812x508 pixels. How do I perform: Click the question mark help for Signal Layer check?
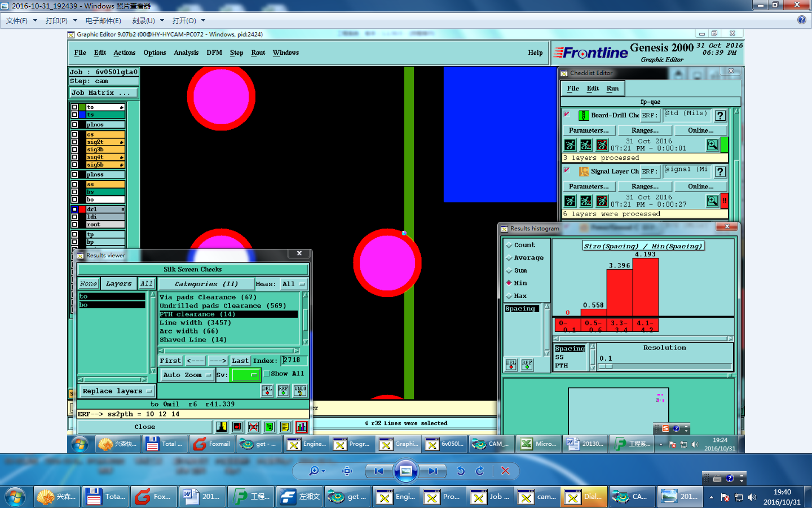[x=720, y=172]
